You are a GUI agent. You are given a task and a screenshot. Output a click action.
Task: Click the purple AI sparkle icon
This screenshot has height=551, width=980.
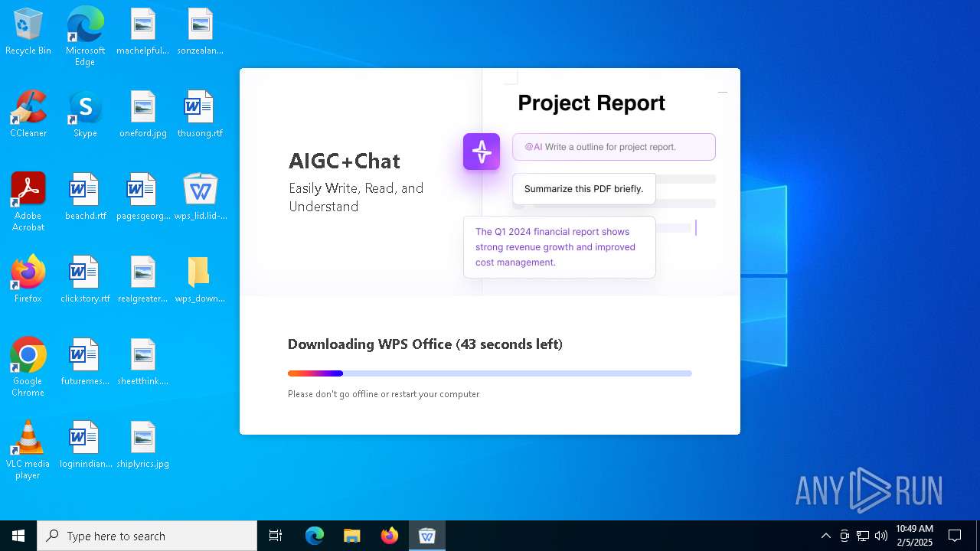coord(482,152)
